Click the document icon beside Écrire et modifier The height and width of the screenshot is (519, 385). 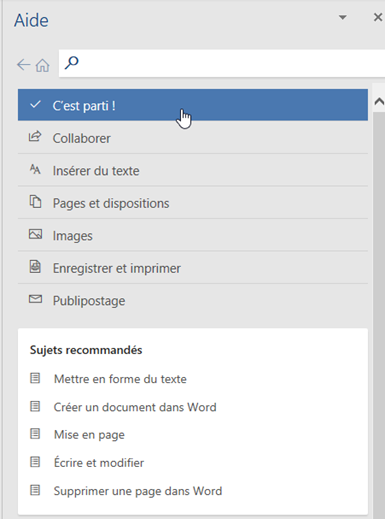(35, 462)
